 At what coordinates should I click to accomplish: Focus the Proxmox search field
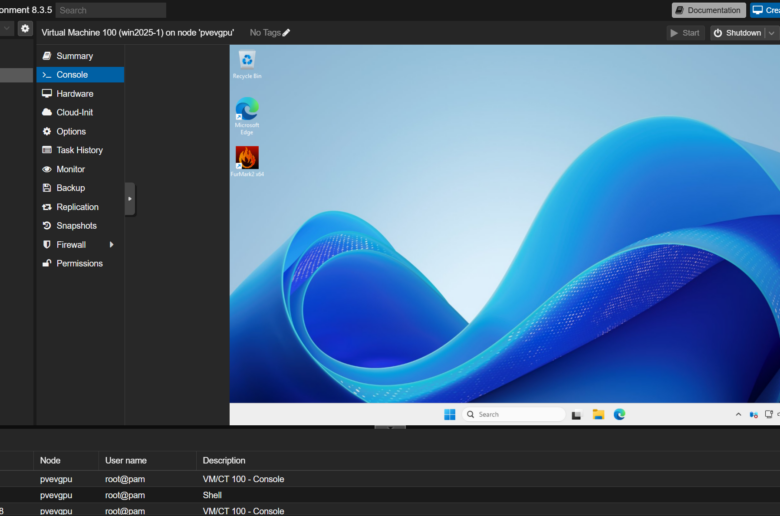(x=110, y=10)
